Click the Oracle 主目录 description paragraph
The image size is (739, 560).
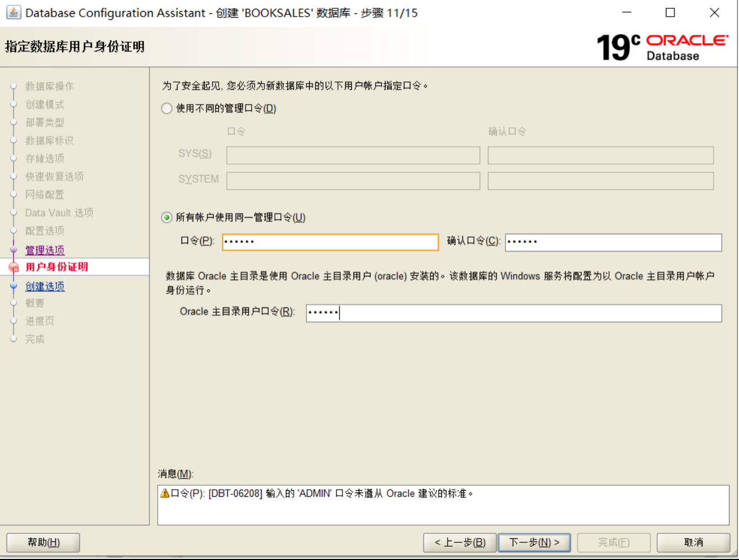pos(440,283)
